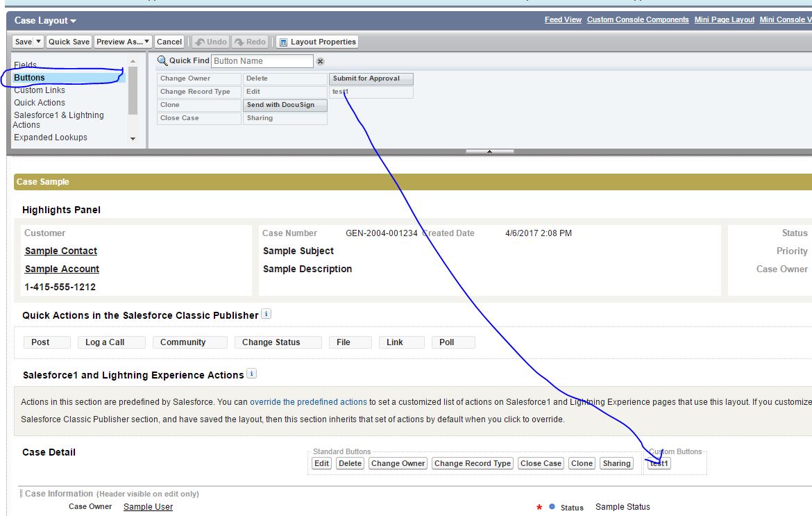Image resolution: width=812 pixels, height=516 pixels.
Task: Click info icon beside Classic Publisher heading
Action: pos(267,315)
